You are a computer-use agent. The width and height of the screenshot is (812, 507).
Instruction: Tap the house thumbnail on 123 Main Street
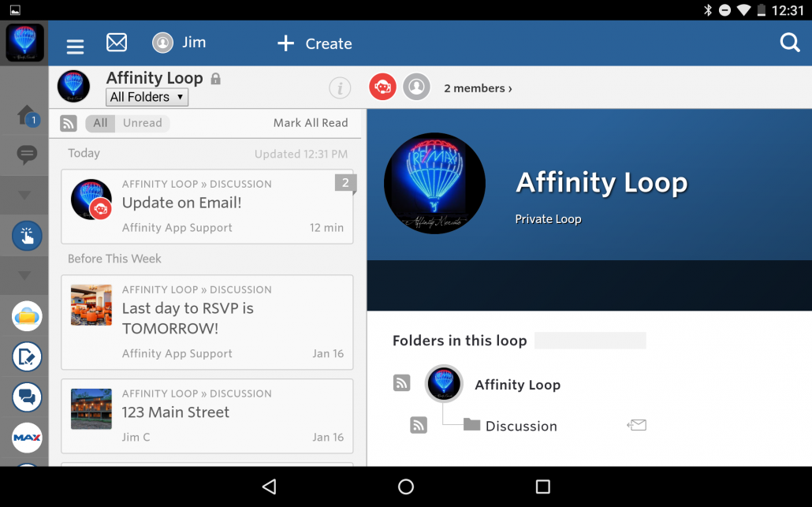click(91, 409)
